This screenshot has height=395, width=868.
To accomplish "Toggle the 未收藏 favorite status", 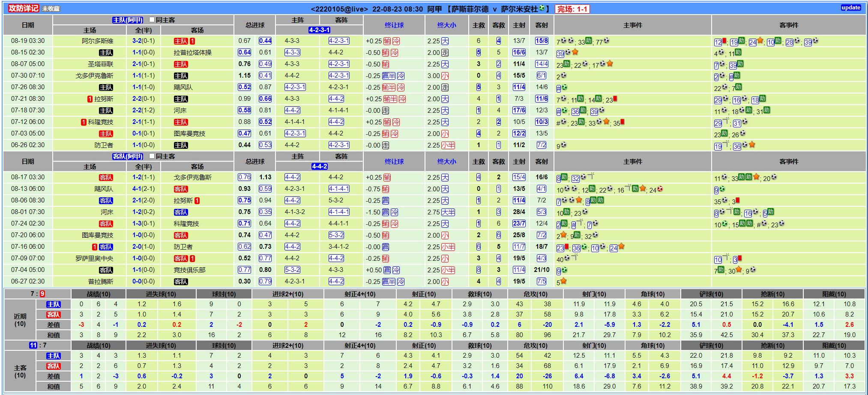I will [x=51, y=9].
